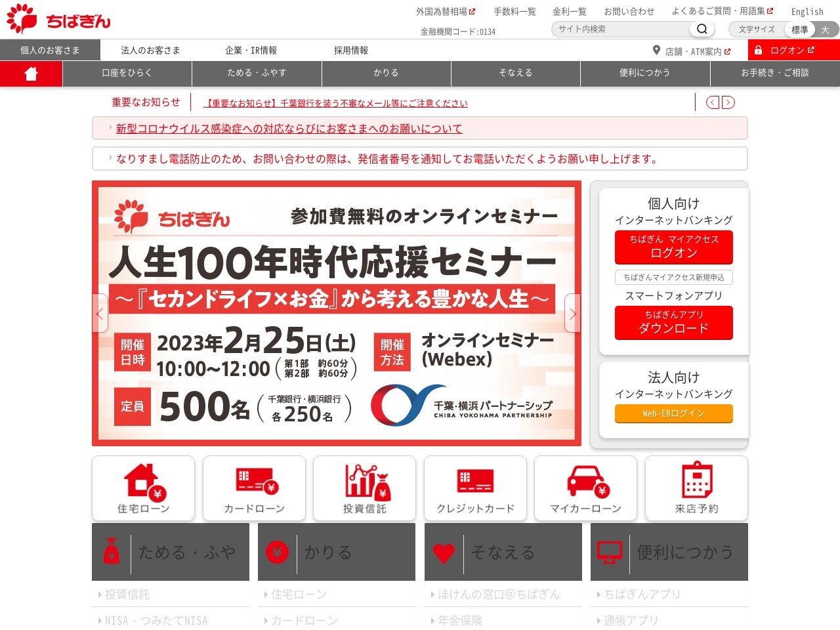Click in the サイト内検索 search field
Screen dimensions: 840x630
click(621, 29)
